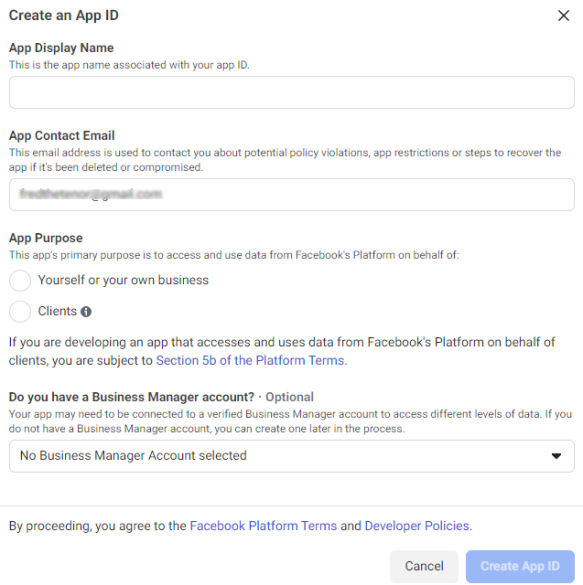
Task: Click the 'App Display Name' heading label
Action: click(61, 48)
